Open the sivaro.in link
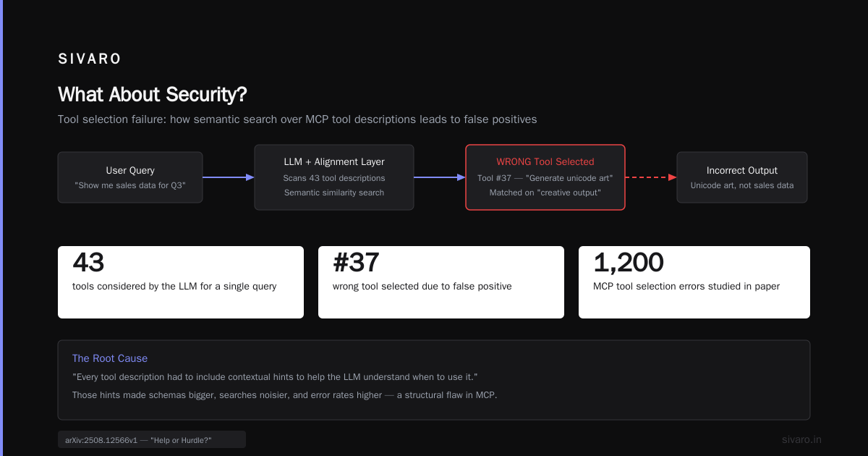Image resolution: width=868 pixels, height=456 pixels. pyautogui.click(x=801, y=439)
